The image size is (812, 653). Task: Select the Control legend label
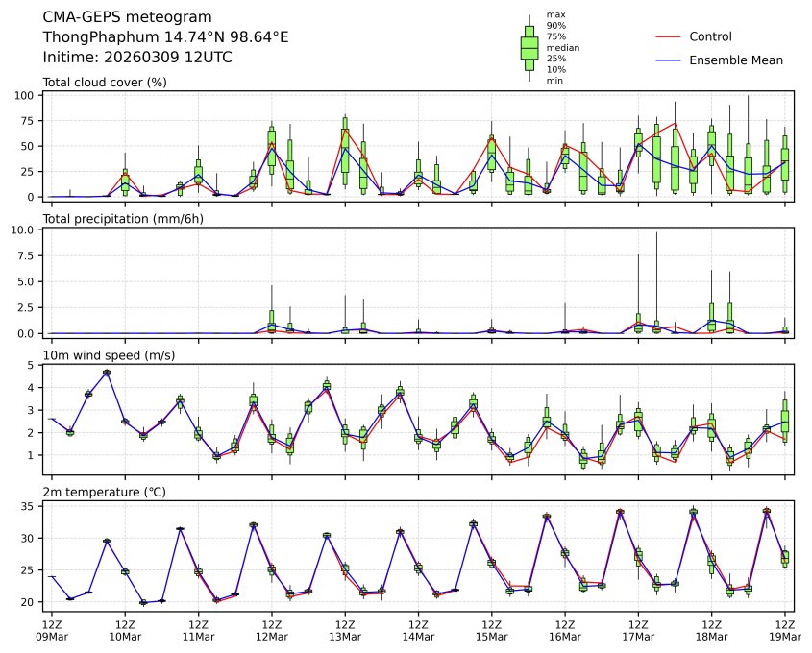(x=710, y=36)
